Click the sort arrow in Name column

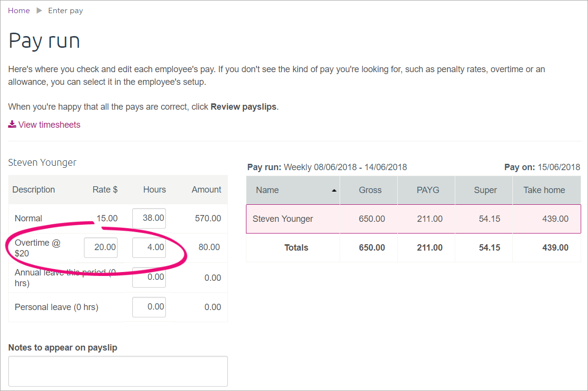[x=334, y=191]
